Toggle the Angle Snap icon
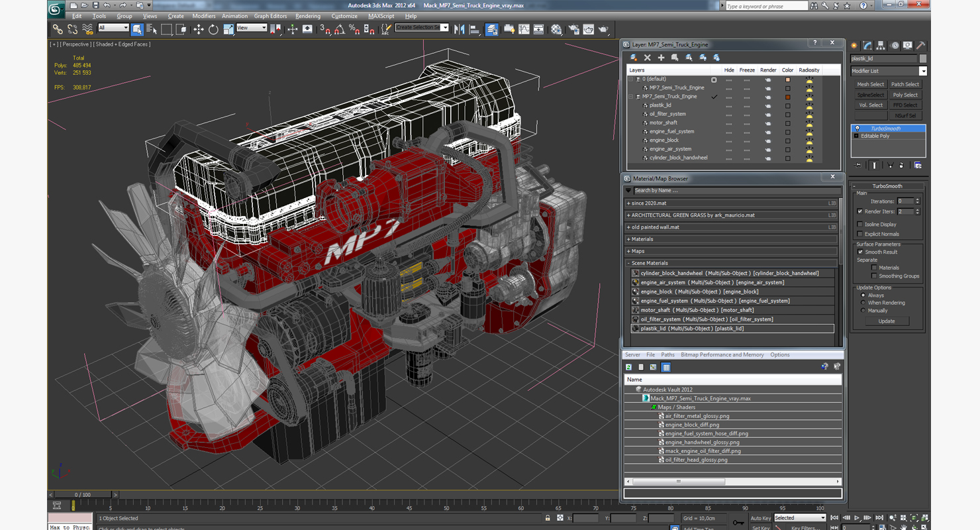Viewport: 980px width, 530px height. [340, 29]
